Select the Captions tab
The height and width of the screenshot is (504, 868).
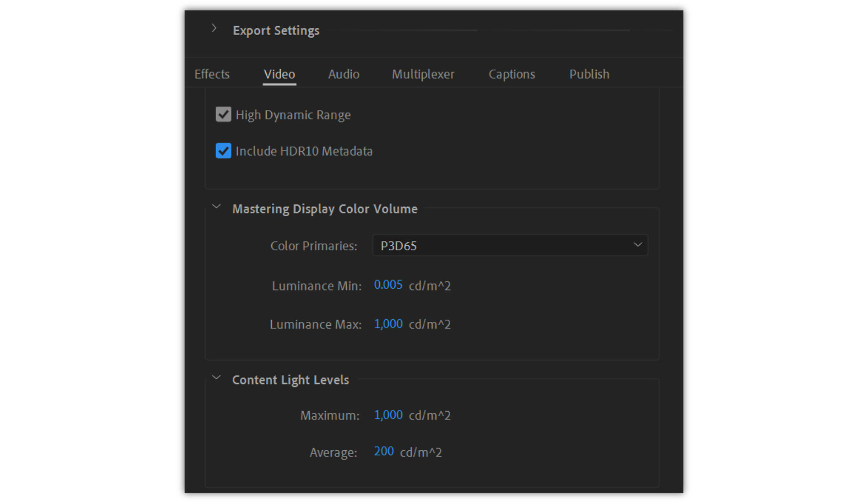(511, 74)
